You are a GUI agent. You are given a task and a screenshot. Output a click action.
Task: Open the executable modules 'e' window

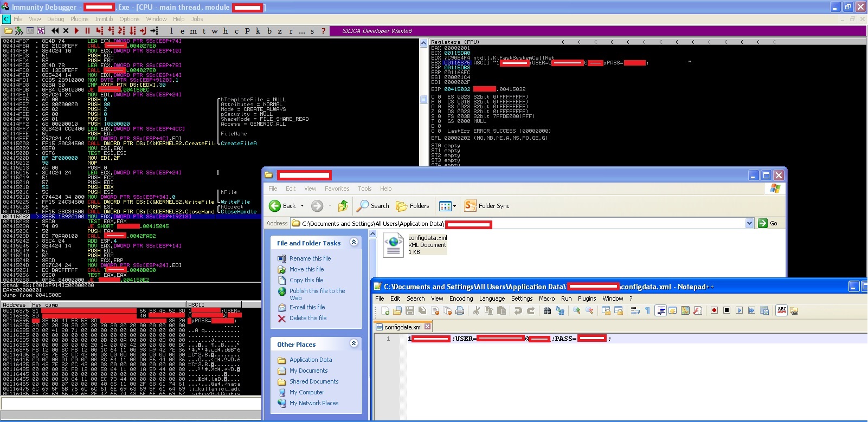coord(182,31)
